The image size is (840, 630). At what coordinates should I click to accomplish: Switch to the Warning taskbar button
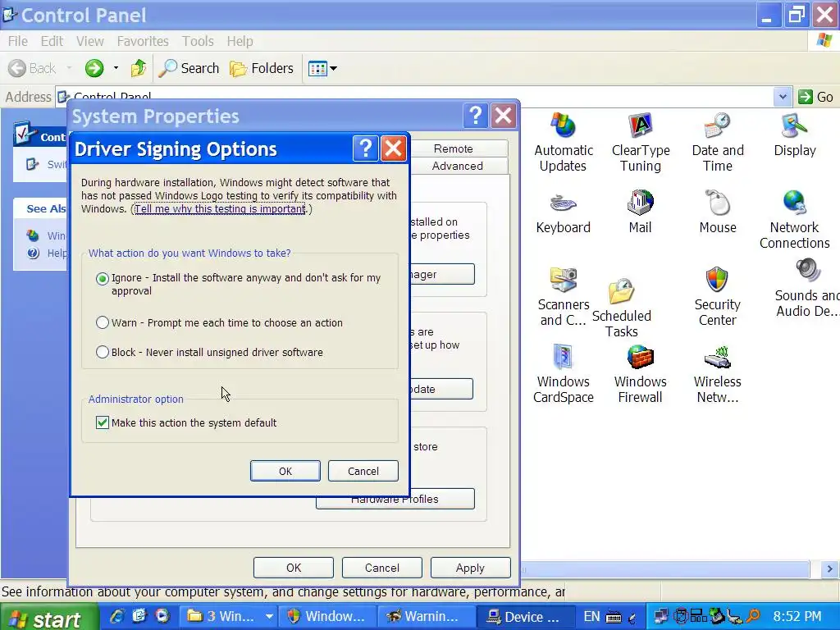coord(425,617)
